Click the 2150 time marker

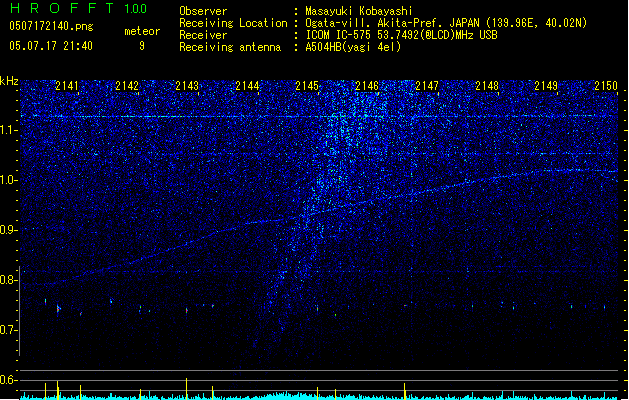tap(606, 85)
